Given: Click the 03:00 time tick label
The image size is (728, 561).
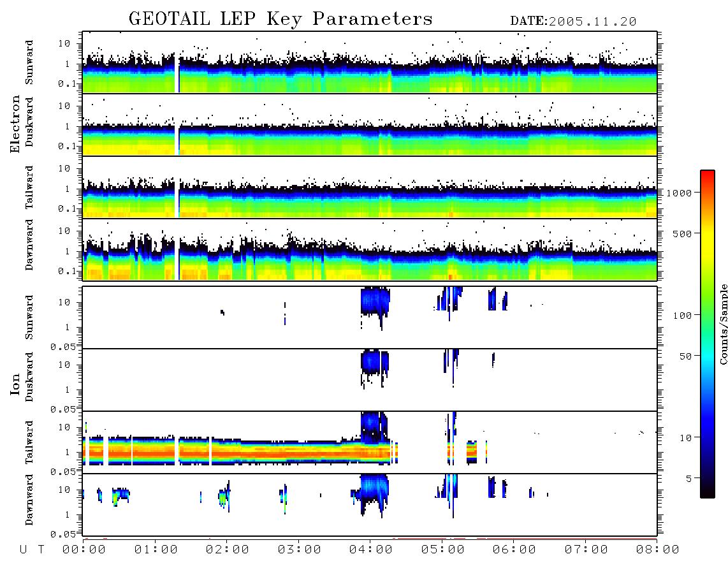Looking at the screenshot, I should [299, 550].
